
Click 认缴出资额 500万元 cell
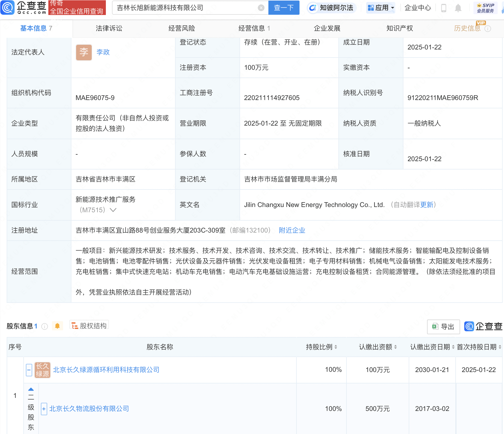tap(378, 409)
